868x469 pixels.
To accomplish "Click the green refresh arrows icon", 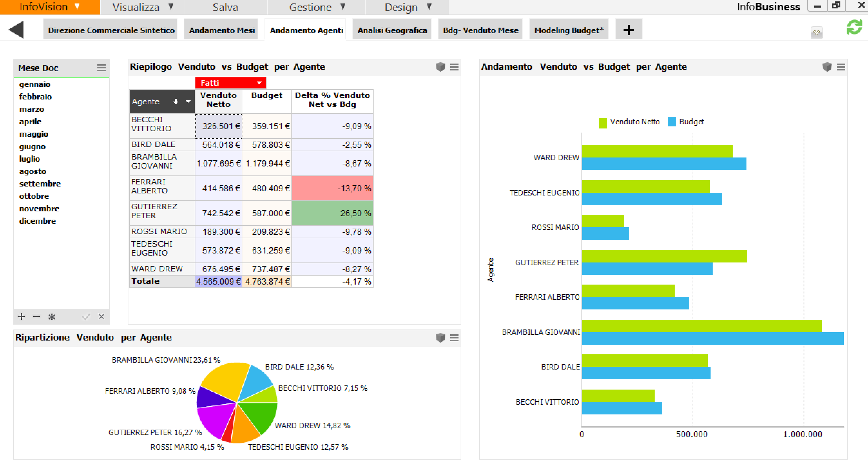I will [x=854, y=28].
